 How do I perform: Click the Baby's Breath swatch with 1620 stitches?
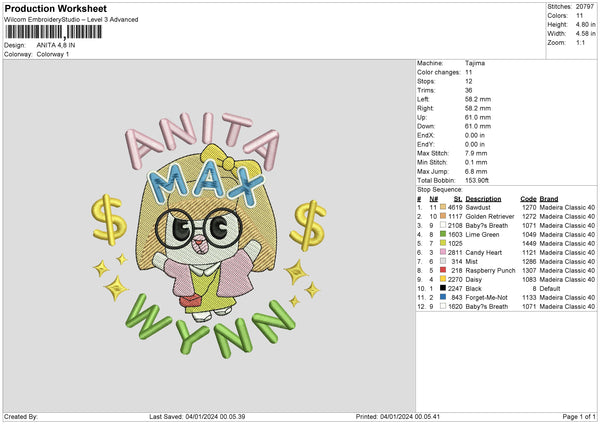click(x=443, y=306)
